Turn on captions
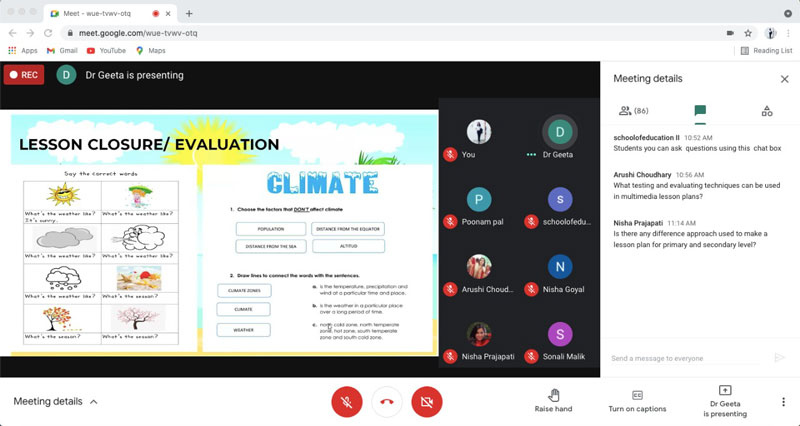This screenshot has width=800, height=426. click(x=637, y=400)
